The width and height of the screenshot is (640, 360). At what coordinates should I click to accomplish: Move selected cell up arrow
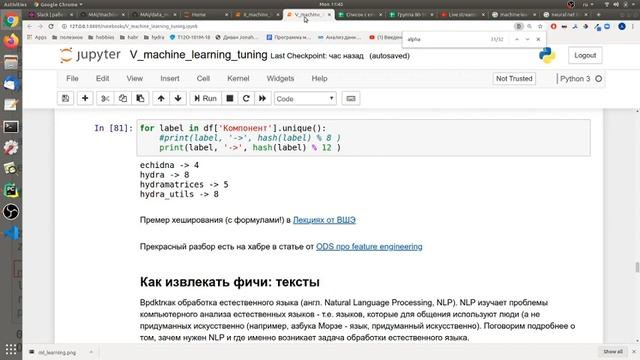pos(161,98)
